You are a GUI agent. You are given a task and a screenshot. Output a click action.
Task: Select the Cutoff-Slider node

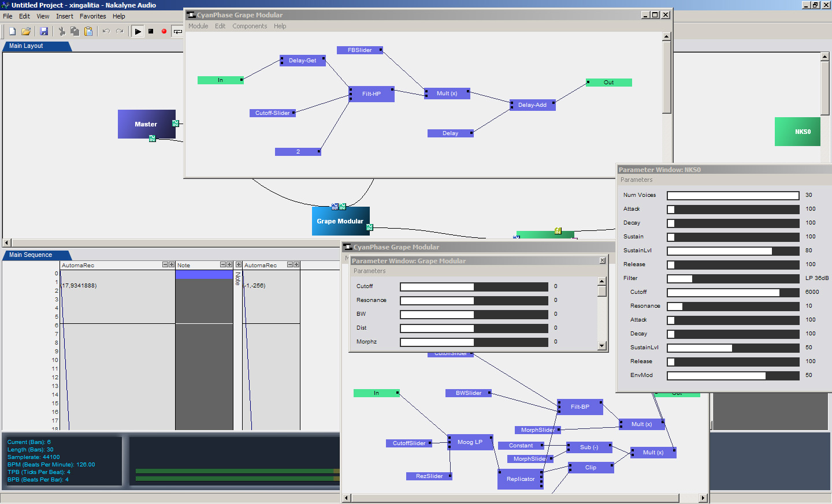273,113
